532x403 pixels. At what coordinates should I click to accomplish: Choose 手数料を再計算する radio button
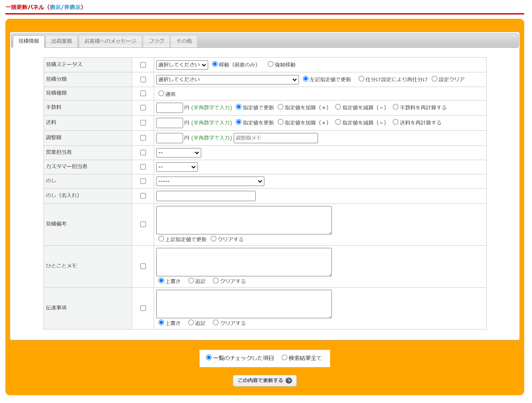pyautogui.click(x=395, y=107)
